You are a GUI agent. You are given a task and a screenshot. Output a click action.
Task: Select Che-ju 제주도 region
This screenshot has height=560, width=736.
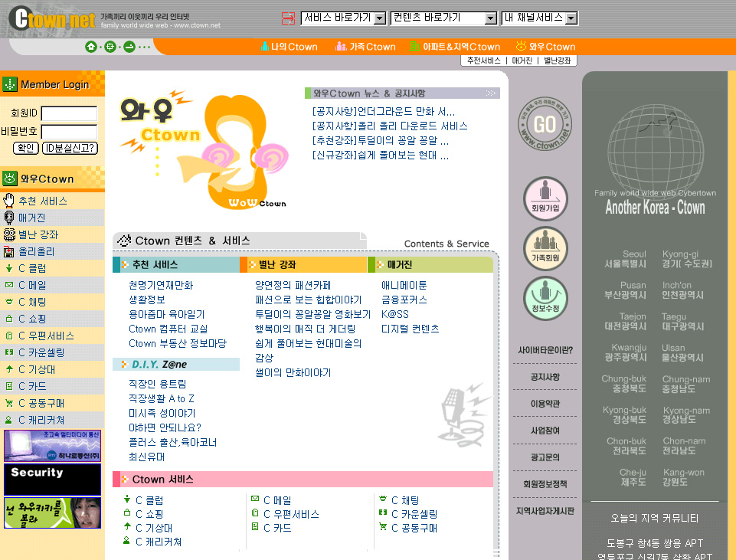pos(633,477)
